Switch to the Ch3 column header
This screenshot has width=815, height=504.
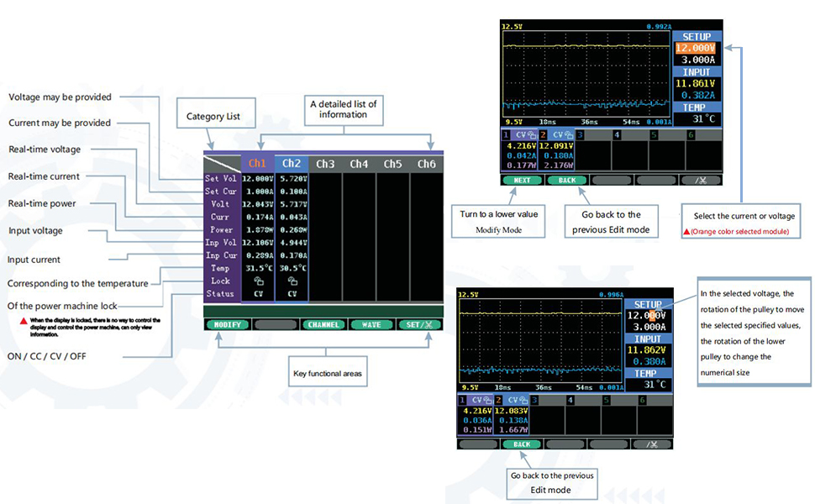coord(325,164)
